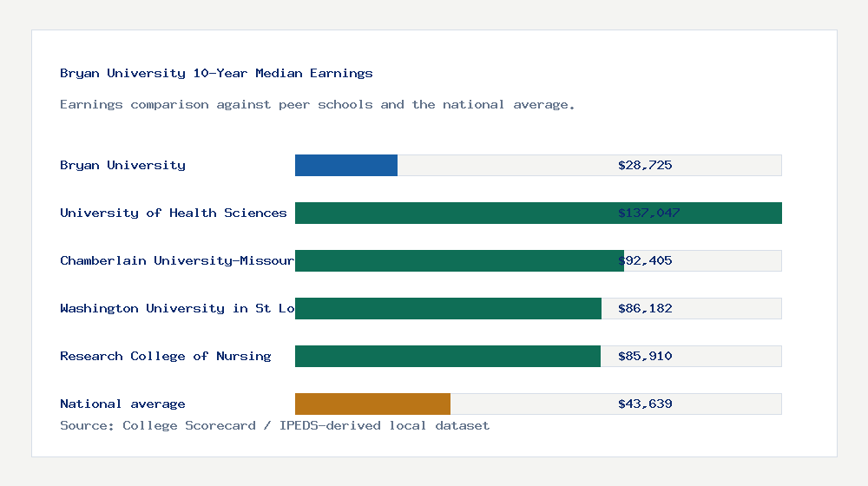Click the blue Bryan University bar
The height and width of the screenshot is (486, 868).
point(346,166)
